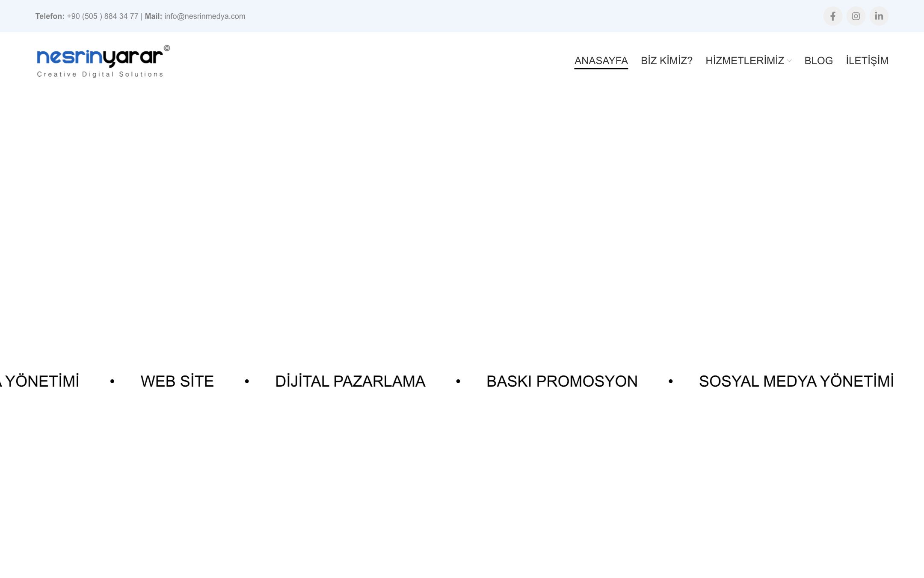The height and width of the screenshot is (578, 924).
Task: Click the nesrinyarar logo
Action: click(x=103, y=61)
